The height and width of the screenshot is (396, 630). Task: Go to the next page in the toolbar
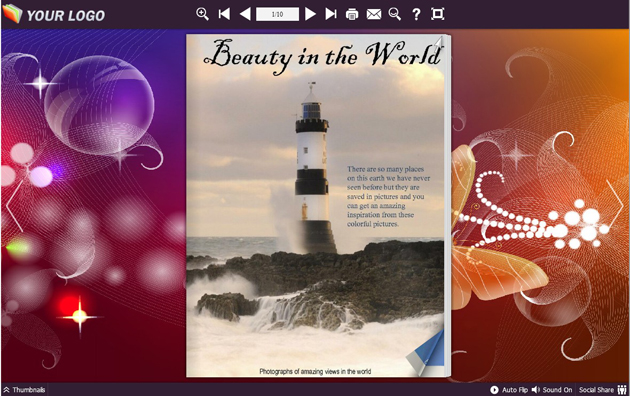(x=310, y=14)
